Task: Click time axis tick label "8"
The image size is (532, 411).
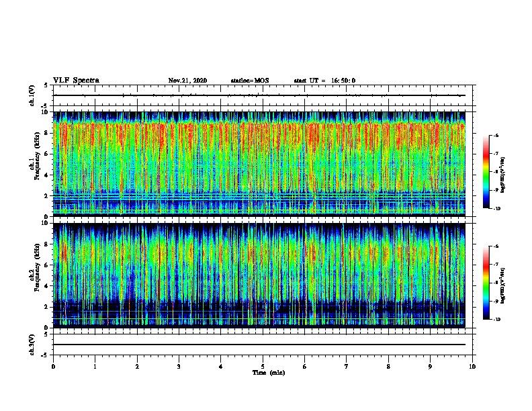Action: (x=388, y=367)
